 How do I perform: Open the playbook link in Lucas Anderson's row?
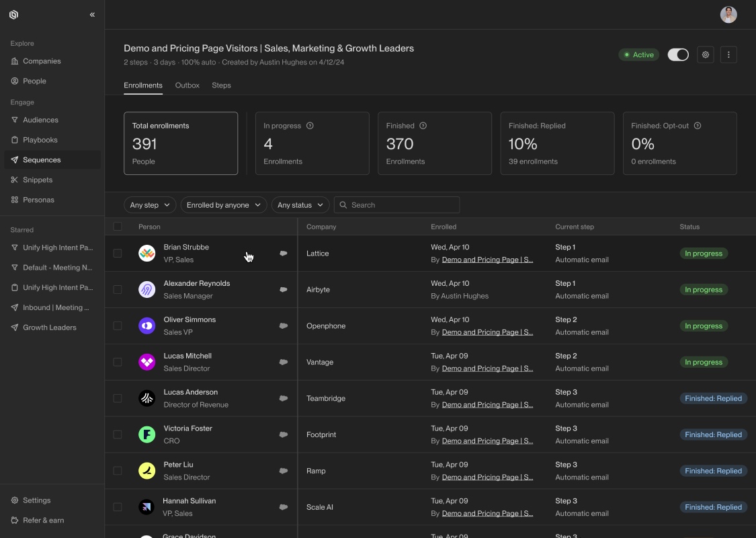(487, 405)
